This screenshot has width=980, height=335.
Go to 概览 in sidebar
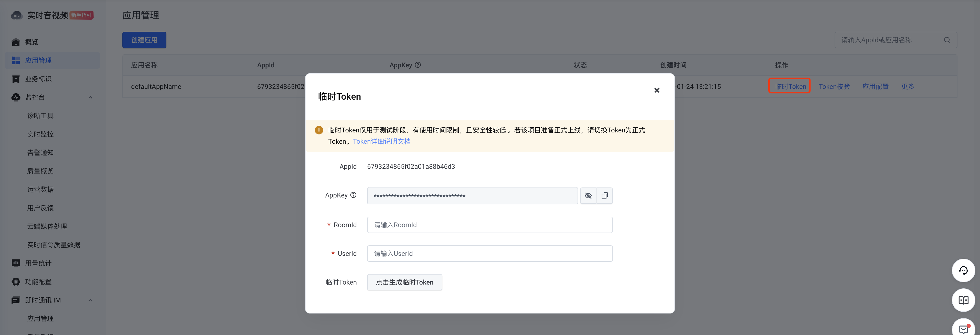tap(31, 42)
